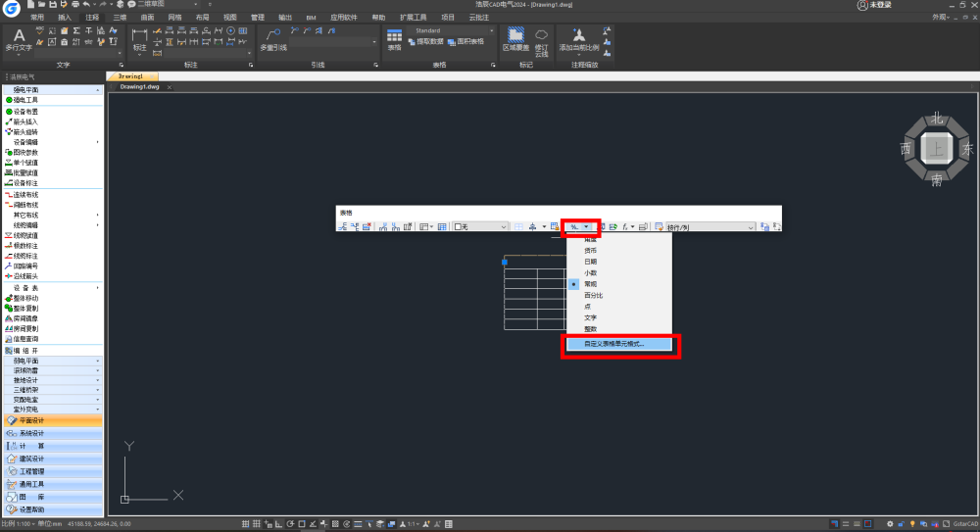Open the 按行/列 cell style dropdown
The width and height of the screenshot is (980, 532).
(710, 227)
